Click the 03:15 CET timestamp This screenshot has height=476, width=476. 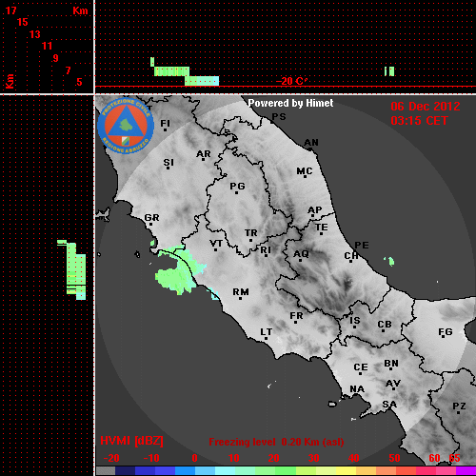419,121
